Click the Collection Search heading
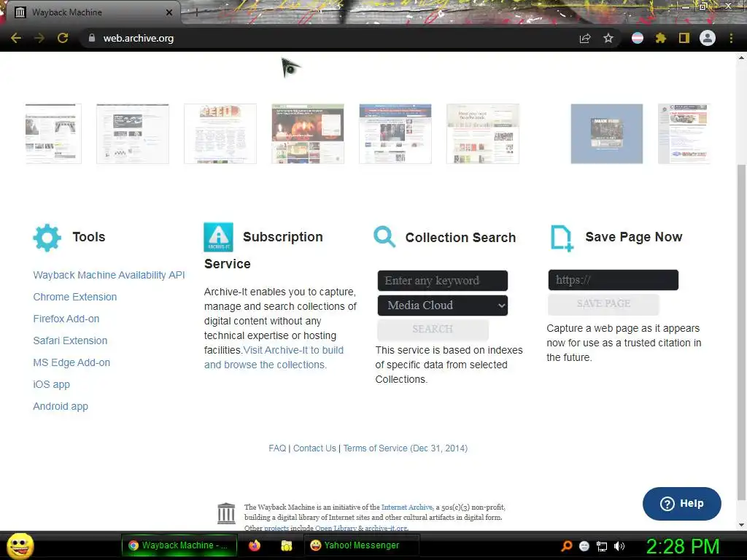 [x=460, y=237]
